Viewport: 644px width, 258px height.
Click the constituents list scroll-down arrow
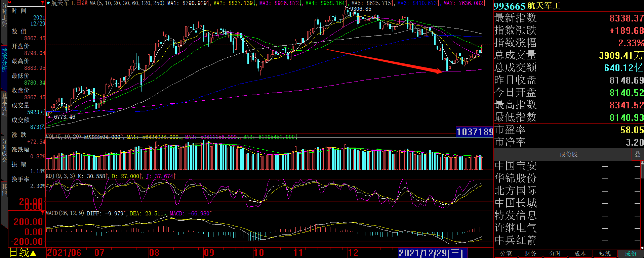click(x=642, y=248)
